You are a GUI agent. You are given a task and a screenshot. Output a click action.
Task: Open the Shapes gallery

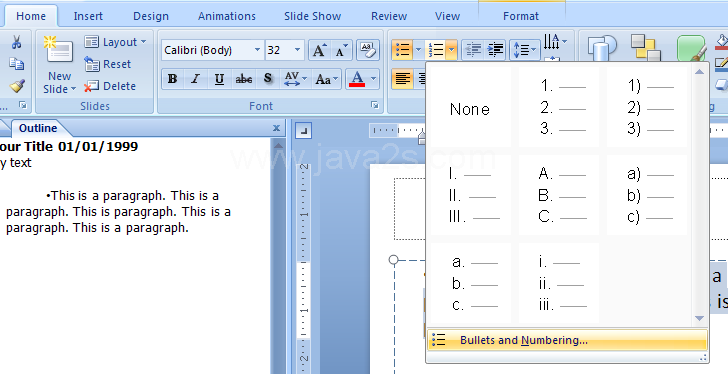click(602, 49)
